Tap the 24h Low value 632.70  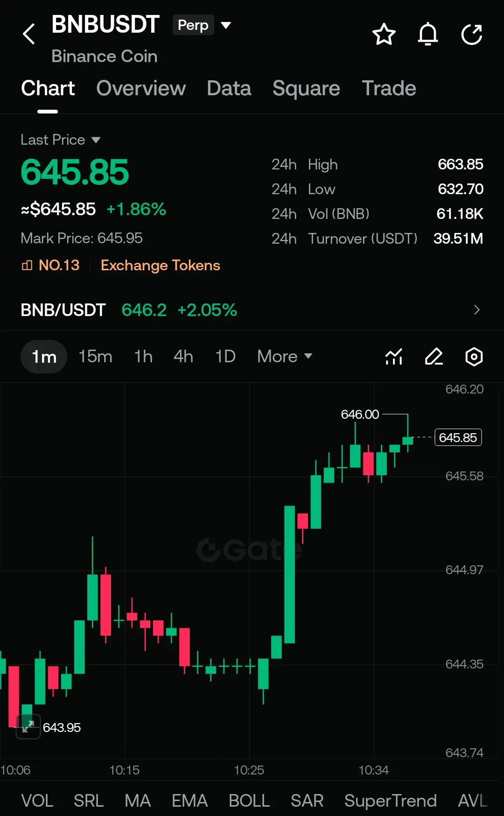click(x=460, y=189)
